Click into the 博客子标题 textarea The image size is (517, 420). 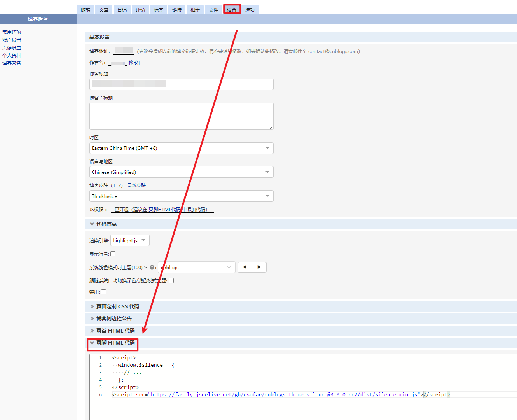pyautogui.click(x=182, y=116)
